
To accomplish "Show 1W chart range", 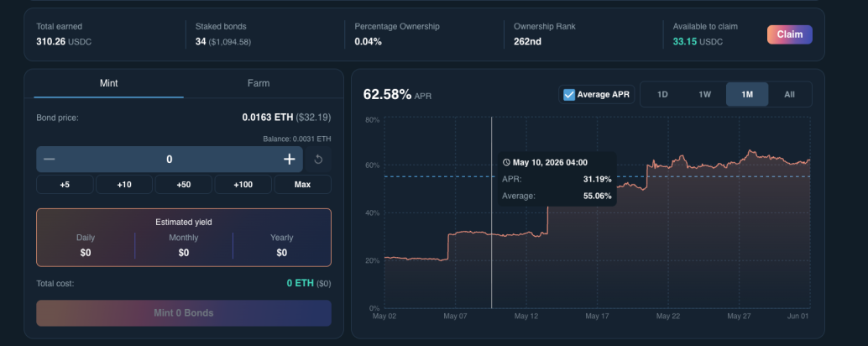I will click(x=704, y=94).
